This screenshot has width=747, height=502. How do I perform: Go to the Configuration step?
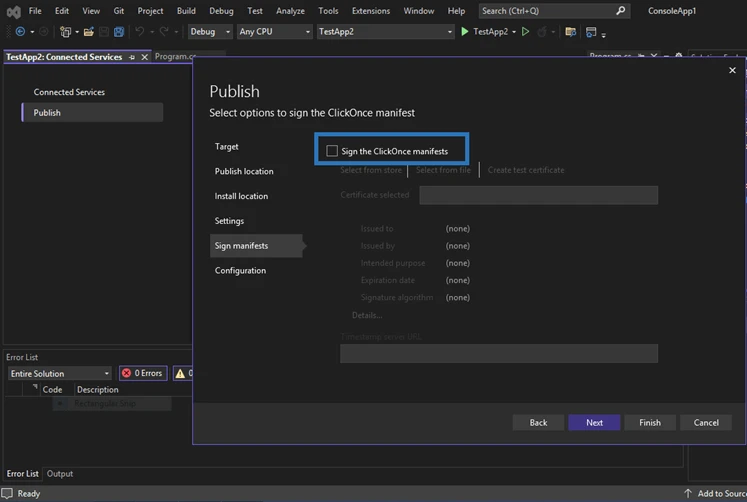click(x=240, y=270)
